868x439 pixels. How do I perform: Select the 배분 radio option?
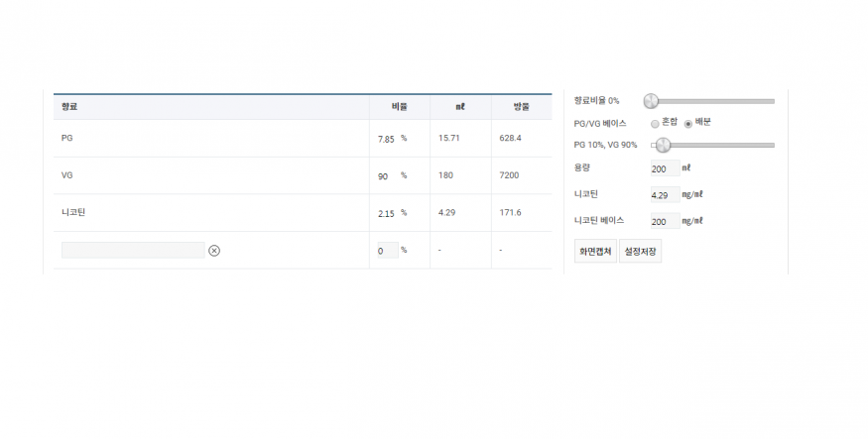click(x=688, y=123)
